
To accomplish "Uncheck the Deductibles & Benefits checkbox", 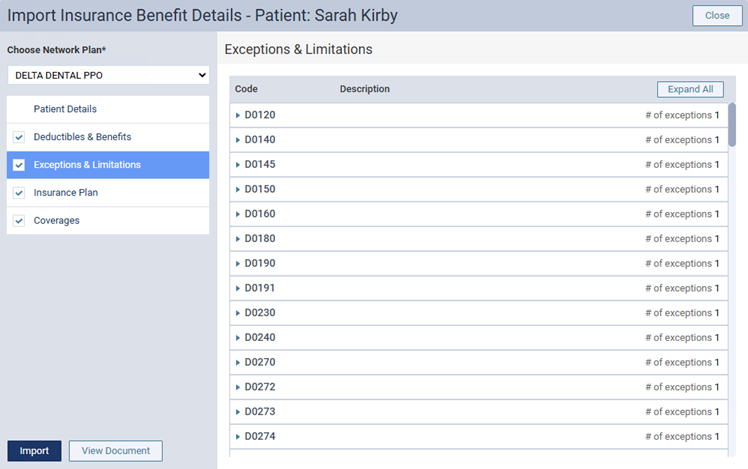I will coord(19,137).
